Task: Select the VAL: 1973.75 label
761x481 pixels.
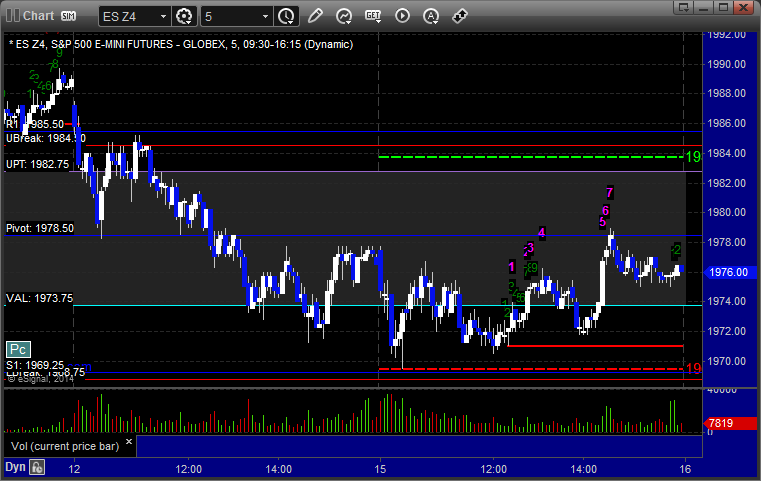Action: coord(39,298)
